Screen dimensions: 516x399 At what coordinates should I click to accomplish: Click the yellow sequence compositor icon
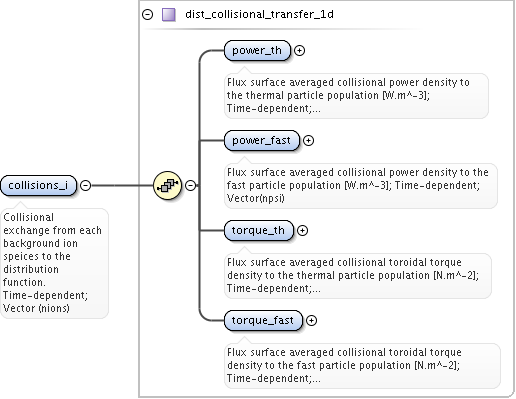(167, 185)
